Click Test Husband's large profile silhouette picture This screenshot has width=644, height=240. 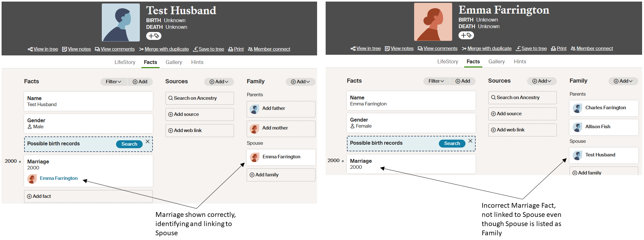[x=121, y=22]
